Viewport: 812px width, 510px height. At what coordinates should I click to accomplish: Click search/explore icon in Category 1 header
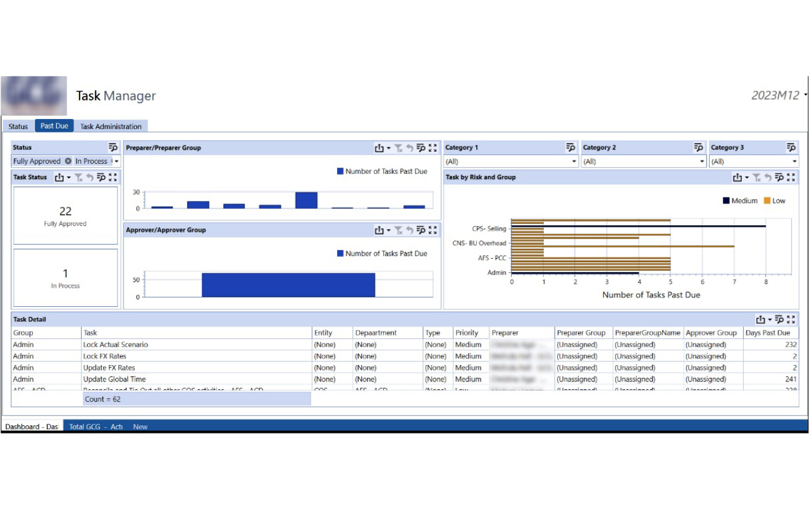point(570,147)
